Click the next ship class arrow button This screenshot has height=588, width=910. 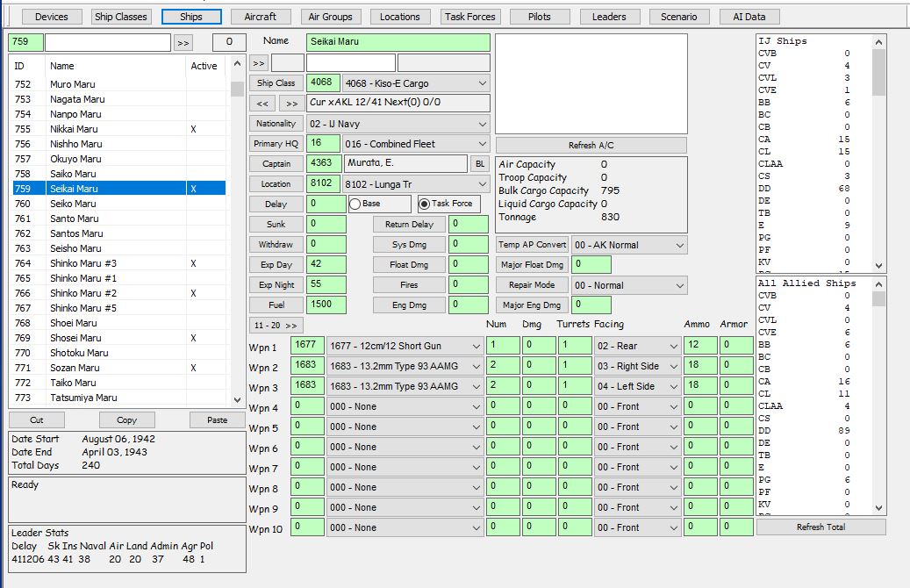click(290, 104)
